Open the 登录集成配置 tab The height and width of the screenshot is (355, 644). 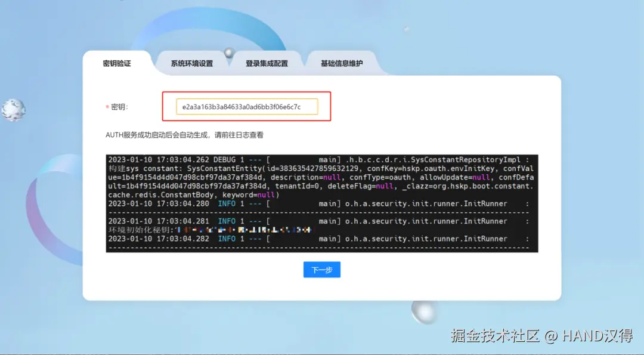point(267,63)
